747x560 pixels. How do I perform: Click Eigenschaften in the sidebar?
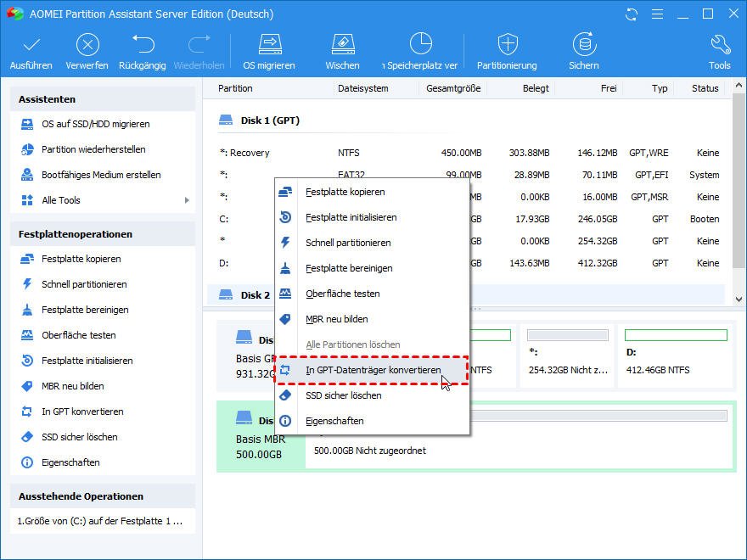[70, 462]
